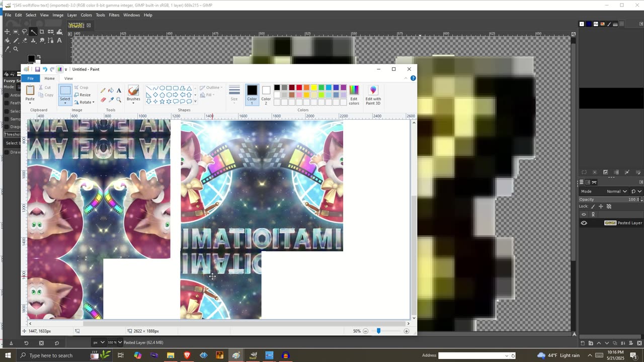
Task: Select GIMP Text tool
Action: point(59,40)
